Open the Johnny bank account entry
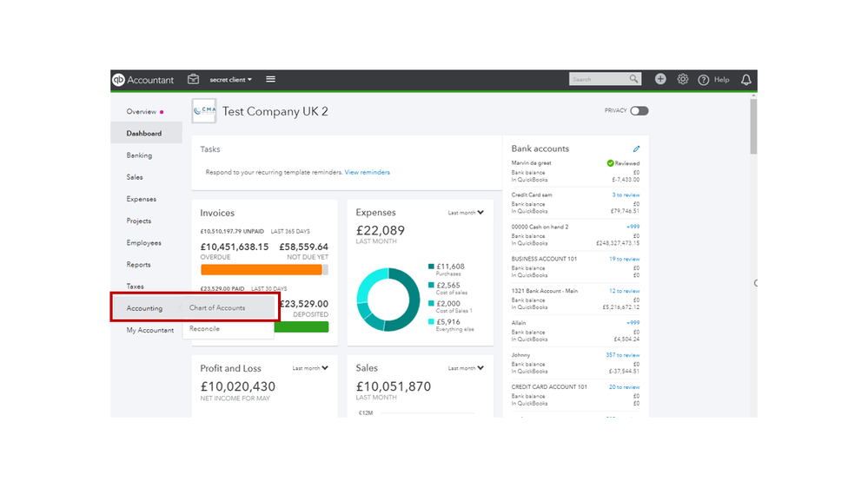The width and height of the screenshot is (868, 488). pos(521,355)
